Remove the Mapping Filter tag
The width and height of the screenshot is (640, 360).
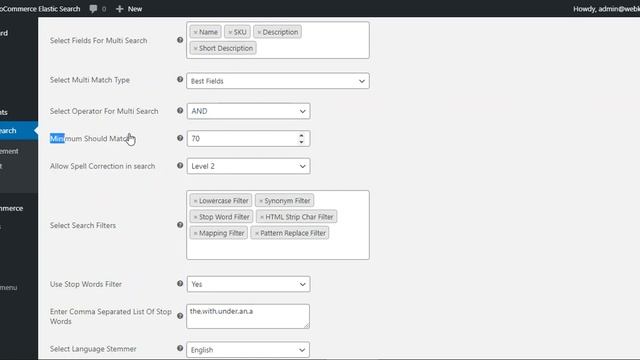click(195, 233)
